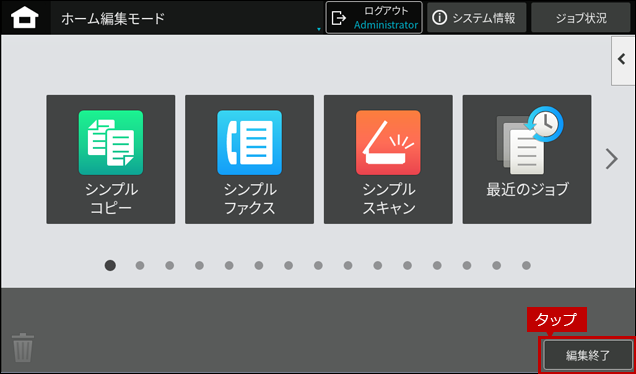Open the シンプルスキャン tile
The width and height of the screenshot is (636, 374).
click(388, 159)
